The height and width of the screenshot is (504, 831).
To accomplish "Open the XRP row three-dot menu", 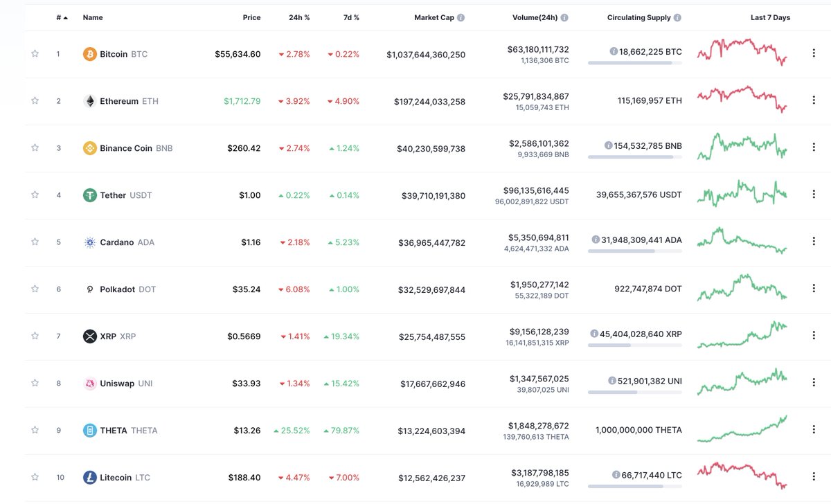I will point(814,336).
